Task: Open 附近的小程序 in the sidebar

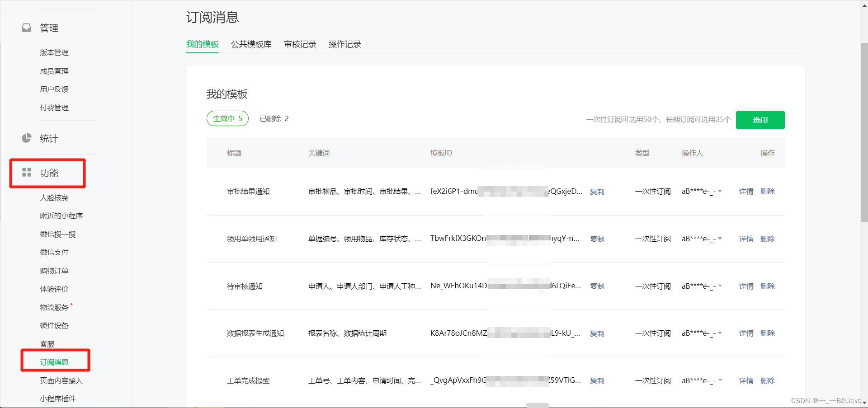Action: click(61, 216)
